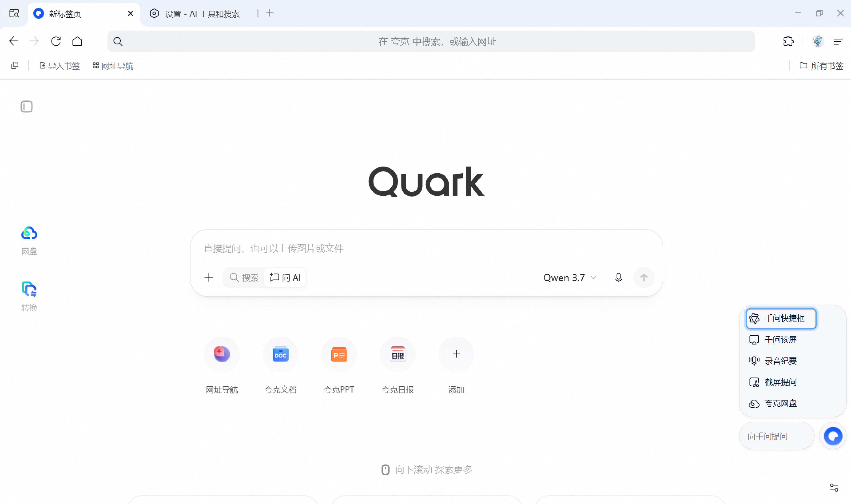Viewport: 851px width, 504px height.
Task: Open page customization settings icon
Action: pos(834,488)
